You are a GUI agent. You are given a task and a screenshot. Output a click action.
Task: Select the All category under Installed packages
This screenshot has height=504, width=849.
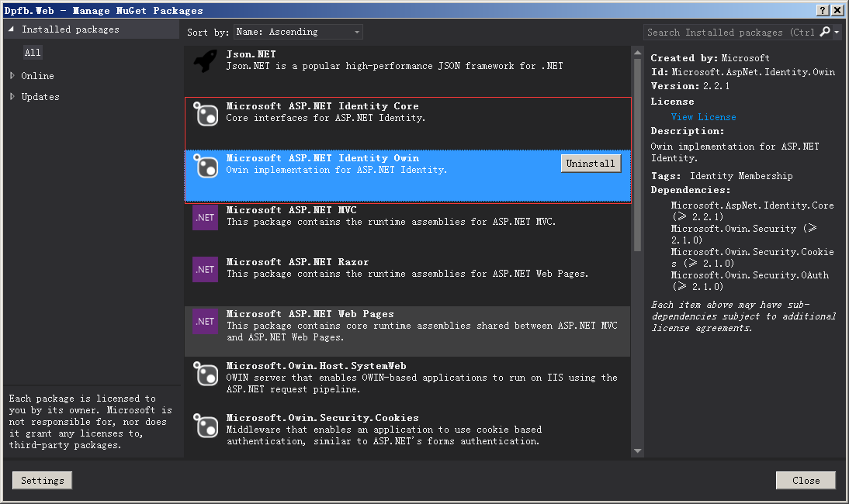point(33,53)
